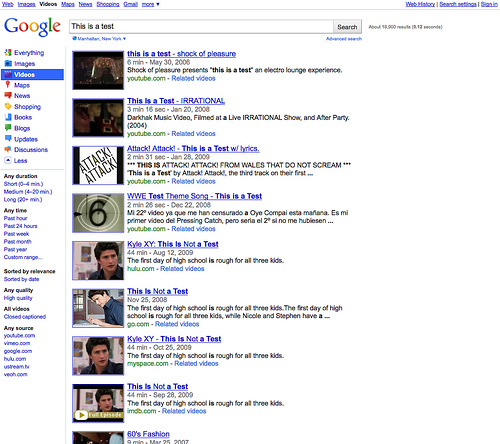
Task: Open News in top navigation
Action: [85, 4]
